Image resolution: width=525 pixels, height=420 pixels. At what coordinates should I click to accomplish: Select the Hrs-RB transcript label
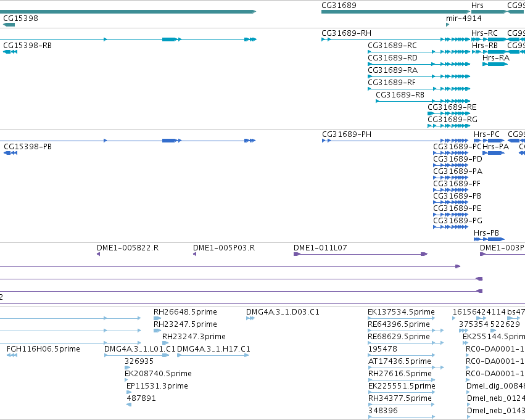click(x=485, y=46)
